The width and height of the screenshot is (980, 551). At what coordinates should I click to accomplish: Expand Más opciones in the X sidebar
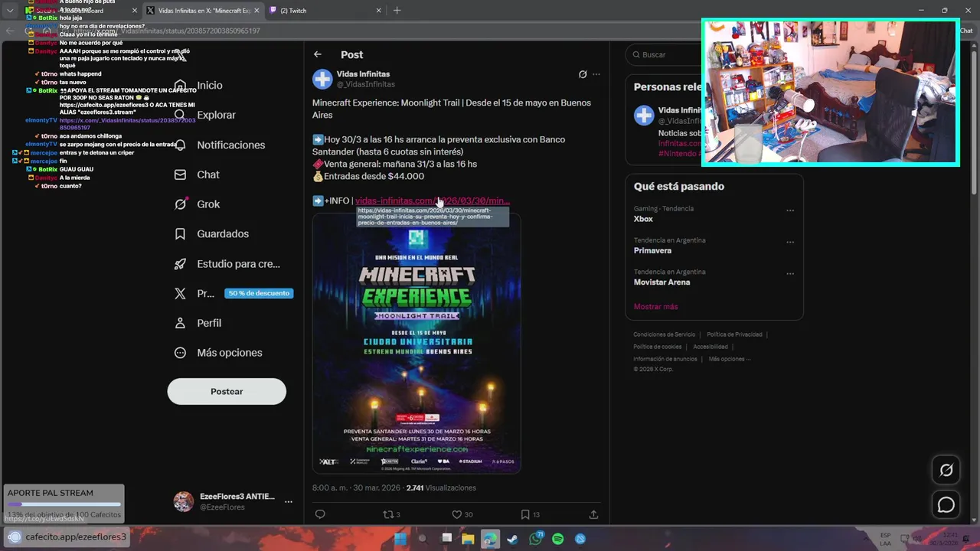click(x=218, y=353)
